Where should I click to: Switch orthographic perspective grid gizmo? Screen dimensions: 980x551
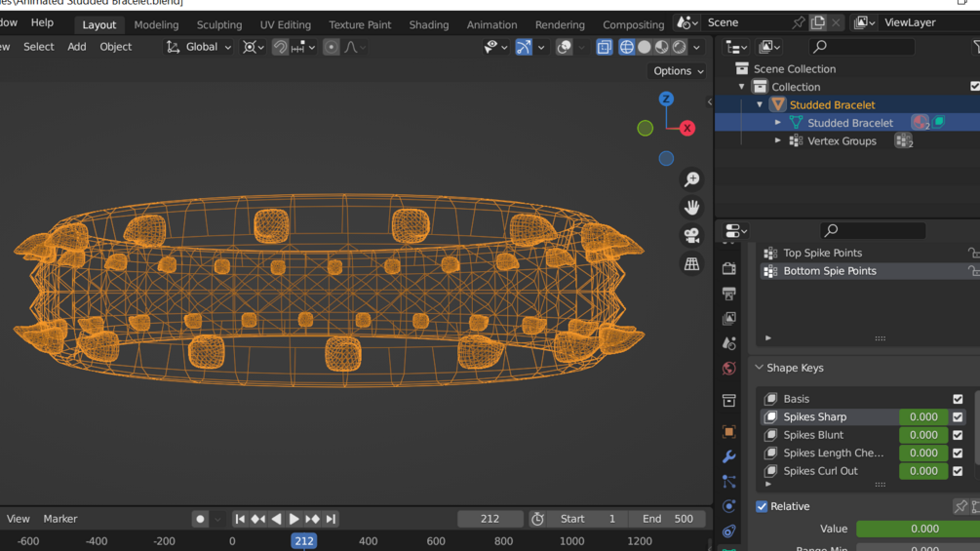click(x=691, y=263)
